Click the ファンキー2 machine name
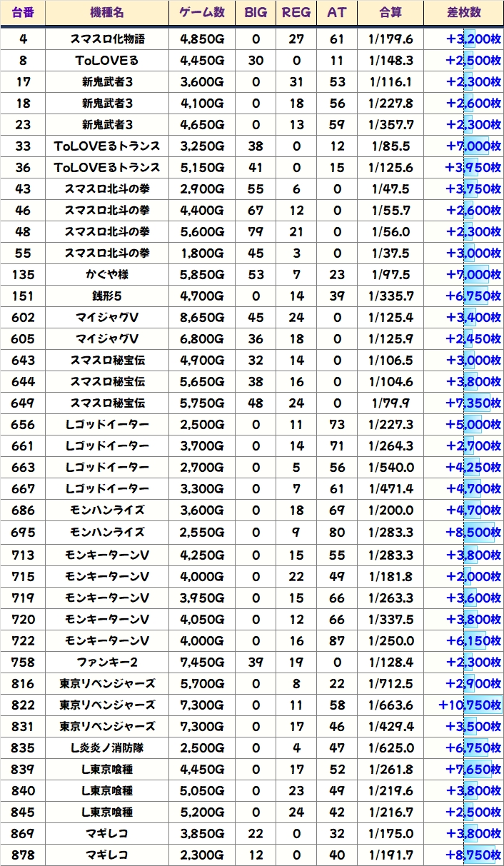 107,663
